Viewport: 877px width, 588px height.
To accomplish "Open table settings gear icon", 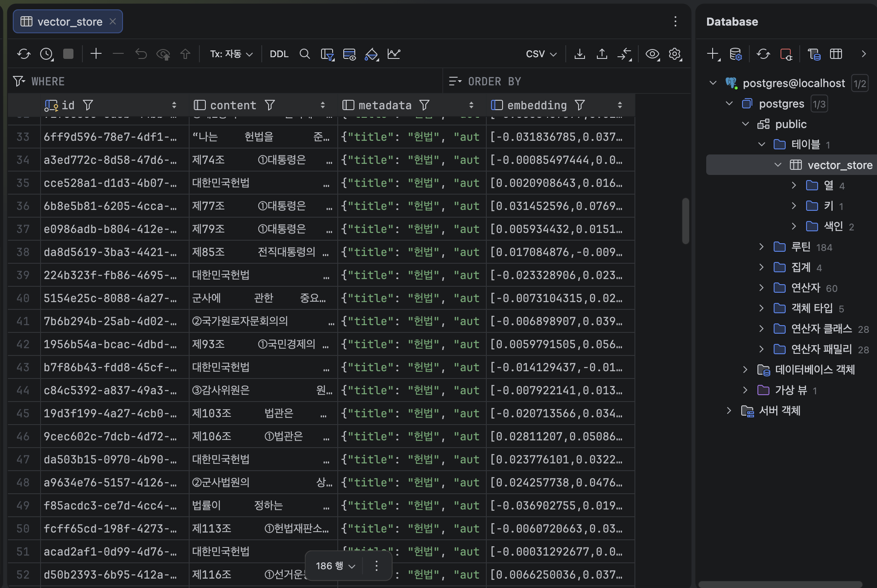I will coord(675,54).
